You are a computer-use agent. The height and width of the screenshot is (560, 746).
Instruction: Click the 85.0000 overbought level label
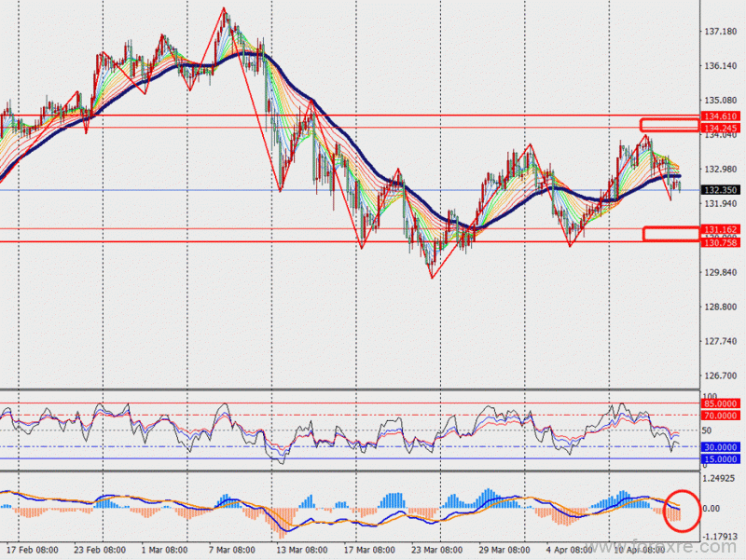pos(721,403)
